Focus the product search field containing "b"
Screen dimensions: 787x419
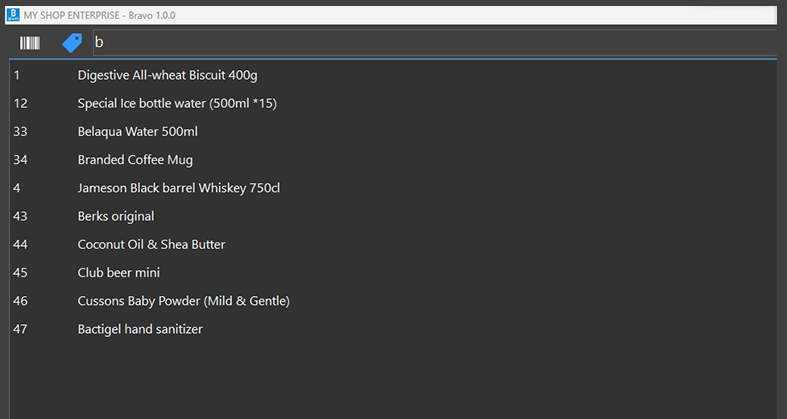(x=430, y=43)
